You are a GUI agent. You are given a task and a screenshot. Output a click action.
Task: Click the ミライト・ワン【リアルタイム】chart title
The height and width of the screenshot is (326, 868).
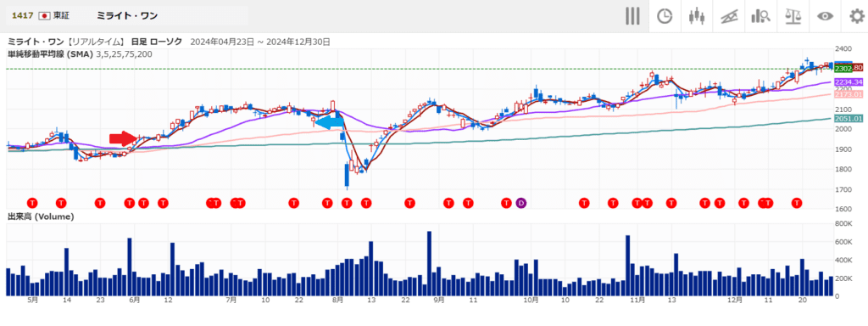(67, 42)
